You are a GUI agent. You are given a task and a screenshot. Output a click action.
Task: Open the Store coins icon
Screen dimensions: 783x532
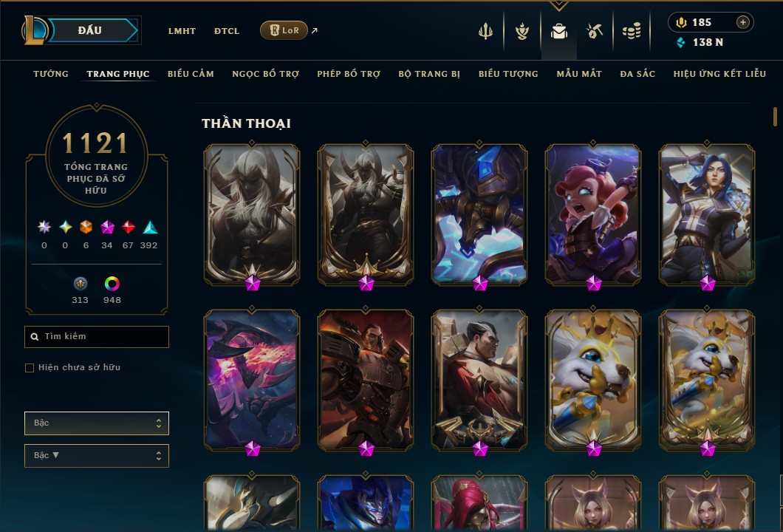tap(631, 32)
